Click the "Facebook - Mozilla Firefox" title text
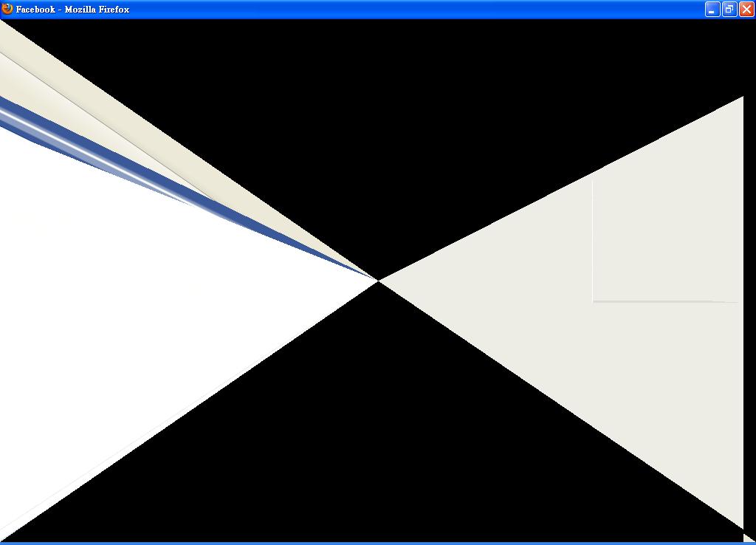The height and width of the screenshot is (545, 756). click(72, 10)
